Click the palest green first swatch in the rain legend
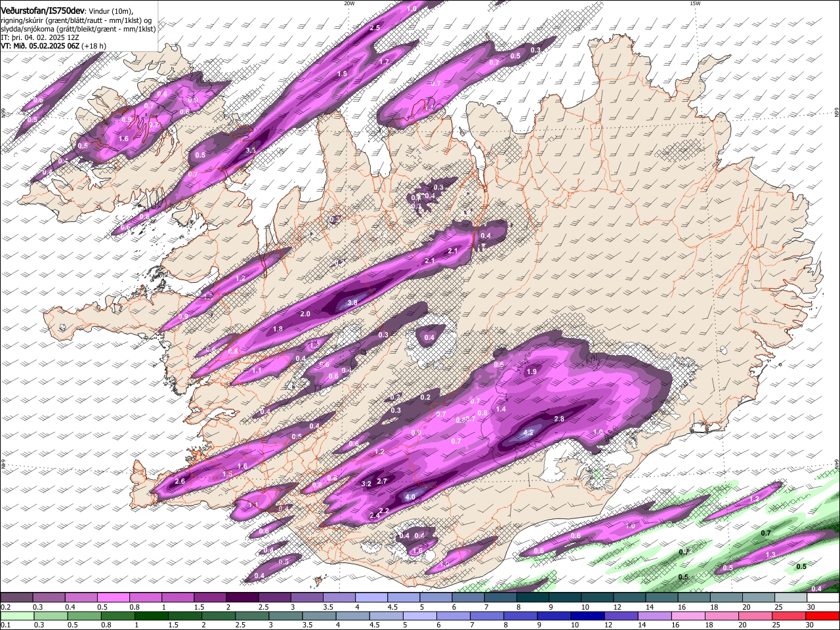The image size is (840, 630). pos(17,616)
